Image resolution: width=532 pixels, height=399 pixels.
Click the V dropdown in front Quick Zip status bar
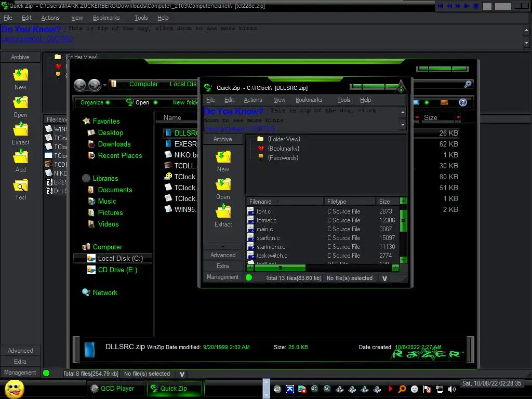tap(384, 278)
